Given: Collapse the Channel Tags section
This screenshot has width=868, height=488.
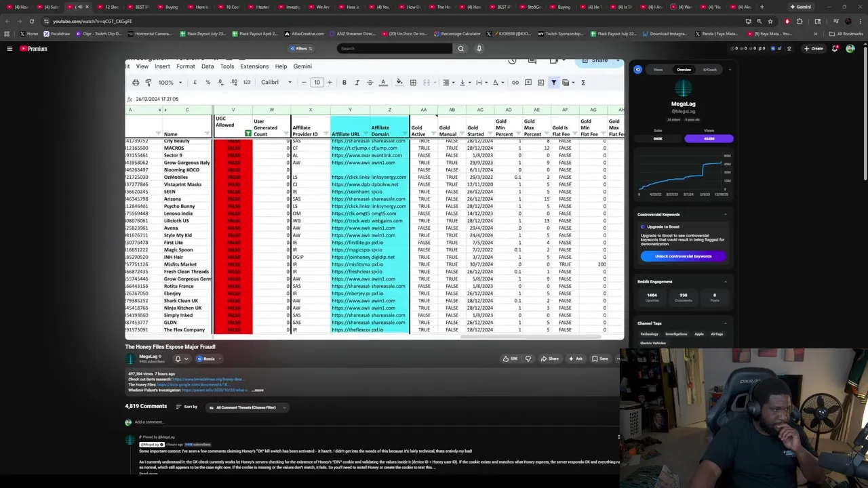Looking at the screenshot, I should (x=725, y=323).
